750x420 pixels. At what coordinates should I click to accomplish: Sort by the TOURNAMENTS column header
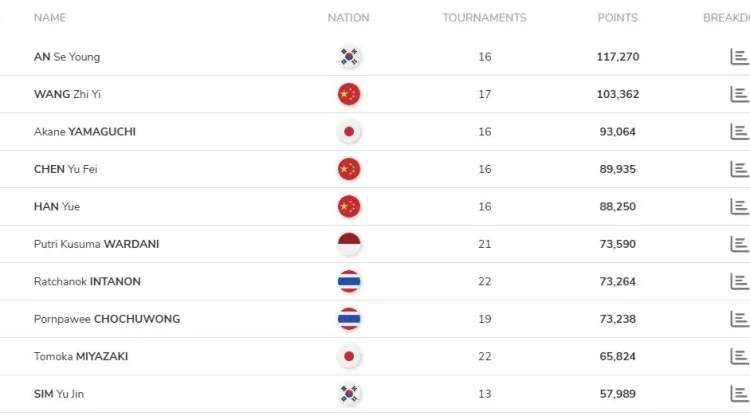(x=484, y=18)
